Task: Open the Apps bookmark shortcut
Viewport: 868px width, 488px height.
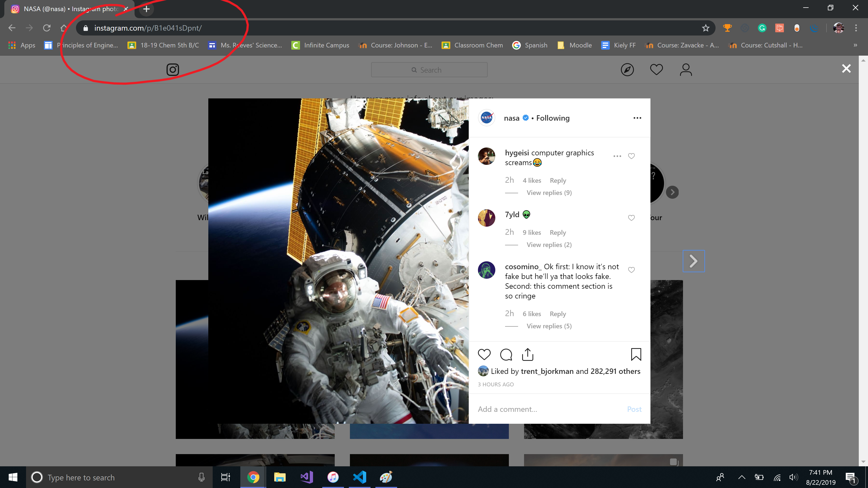Action: pyautogui.click(x=22, y=45)
